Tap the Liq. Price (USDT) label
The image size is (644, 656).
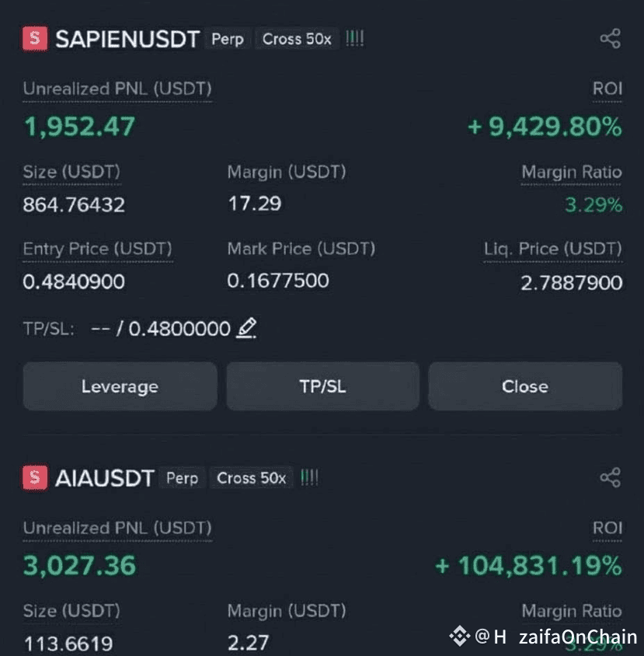pos(553,249)
